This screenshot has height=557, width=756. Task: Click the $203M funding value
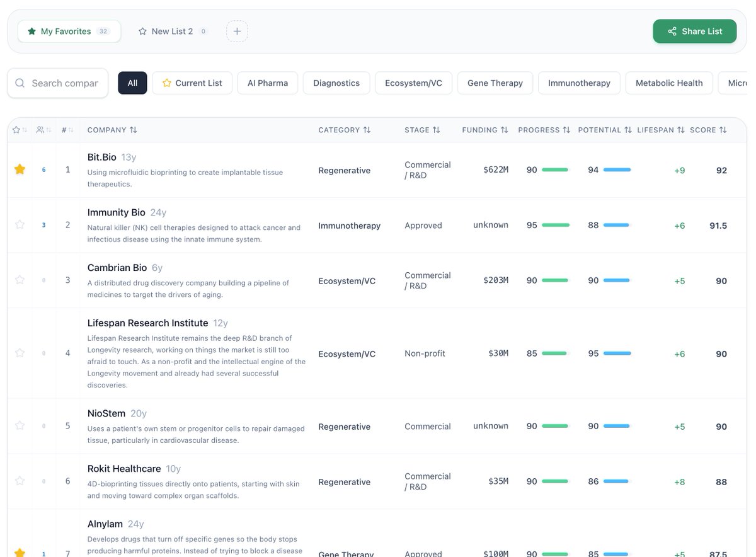point(496,280)
